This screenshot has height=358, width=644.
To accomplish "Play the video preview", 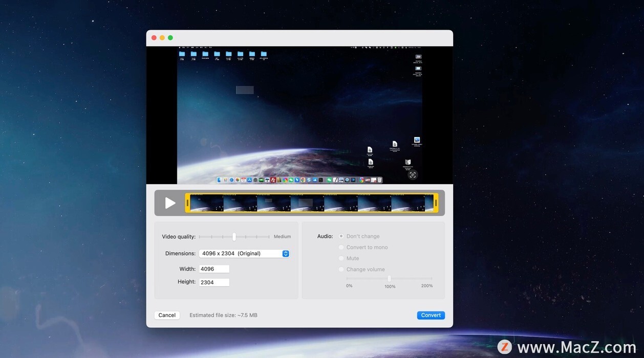I will tap(170, 203).
